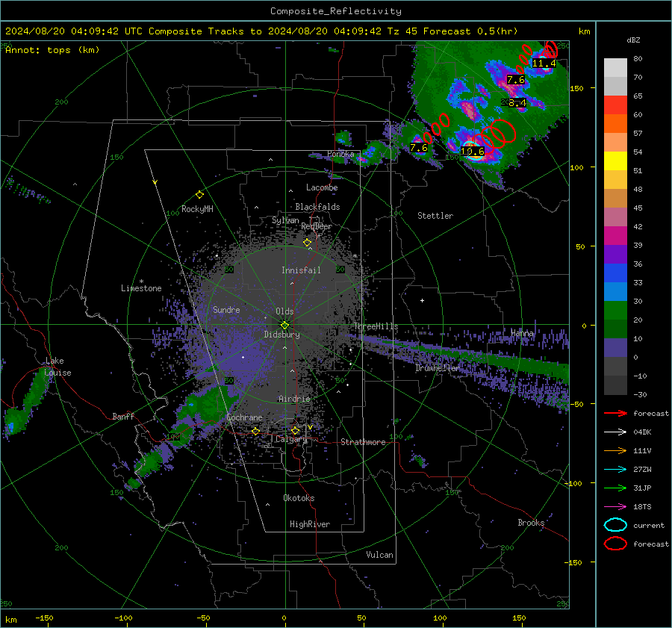Click the yellow diamond marker near Cochrane
Viewport: 672px width, 628px height.
[256, 431]
